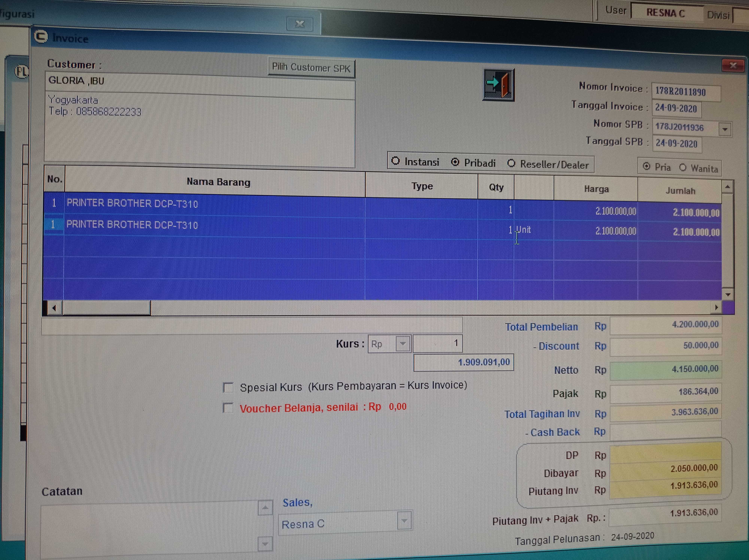The width and height of the screenshot is (749, 560).
Task: Expand the Kurs currency dropdown
Action: pyautogui.click(x=403, y=344)
